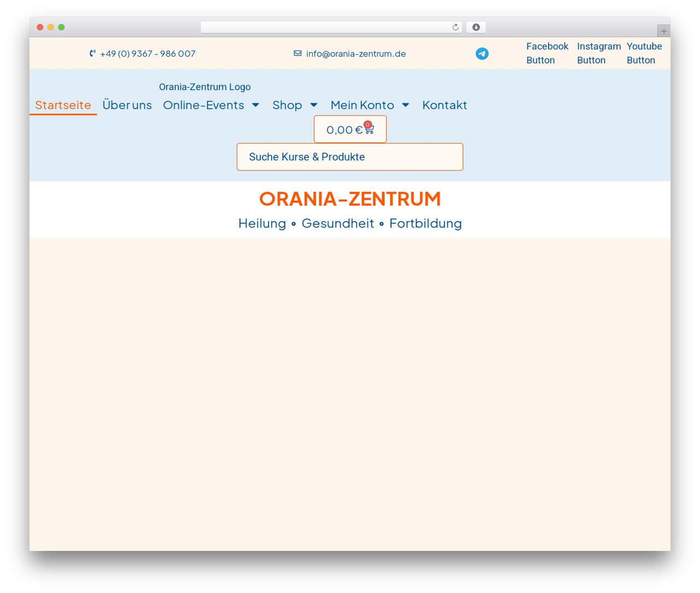Image resolution: width=700 pixels, height=593 pixels.
Task: Open the Shop menu item
Action: (x=287, y=105)
